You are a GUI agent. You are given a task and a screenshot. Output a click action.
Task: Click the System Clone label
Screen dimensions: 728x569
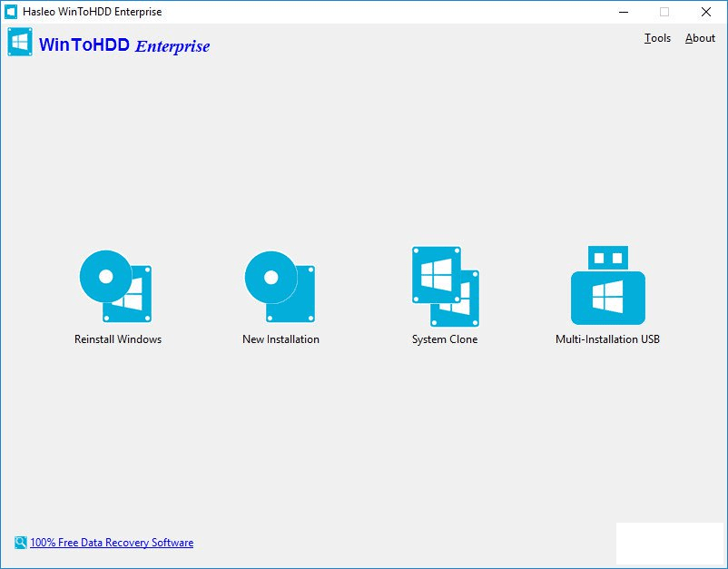click(x=445, y=339)
